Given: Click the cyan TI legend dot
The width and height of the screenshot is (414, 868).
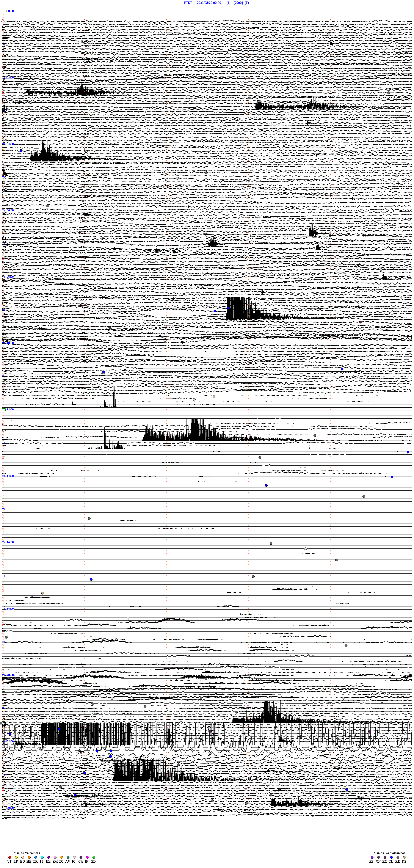Looking at the screenshot, I should [x=42, y=857].
